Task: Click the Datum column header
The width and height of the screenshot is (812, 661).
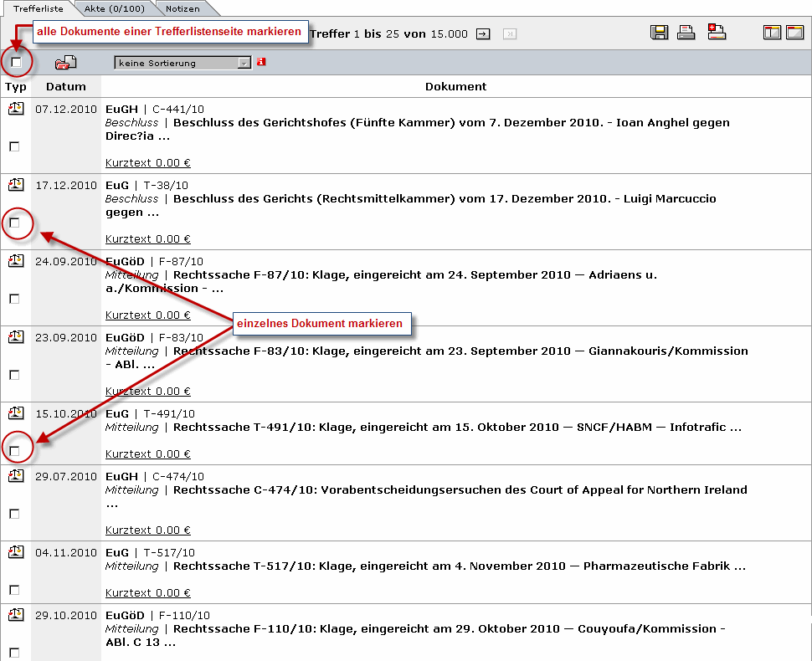Action: 66,86
